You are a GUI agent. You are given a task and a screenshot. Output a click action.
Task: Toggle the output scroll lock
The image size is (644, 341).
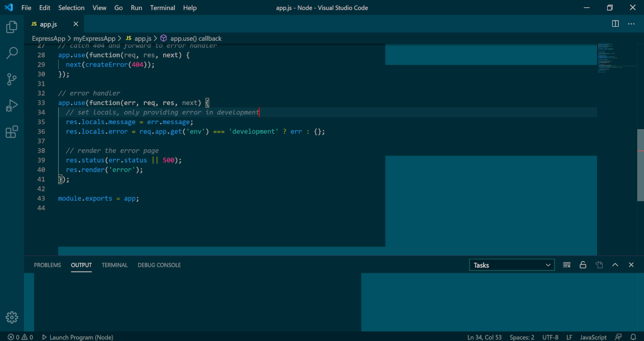[583, 265]
